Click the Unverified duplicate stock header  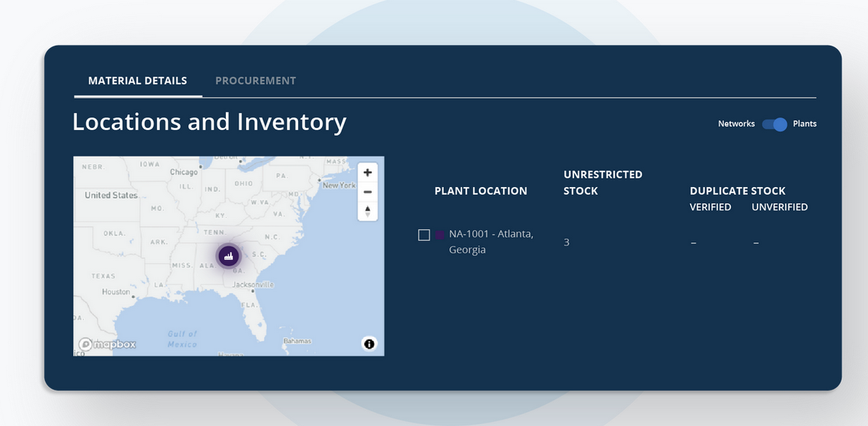pos(779,207)
